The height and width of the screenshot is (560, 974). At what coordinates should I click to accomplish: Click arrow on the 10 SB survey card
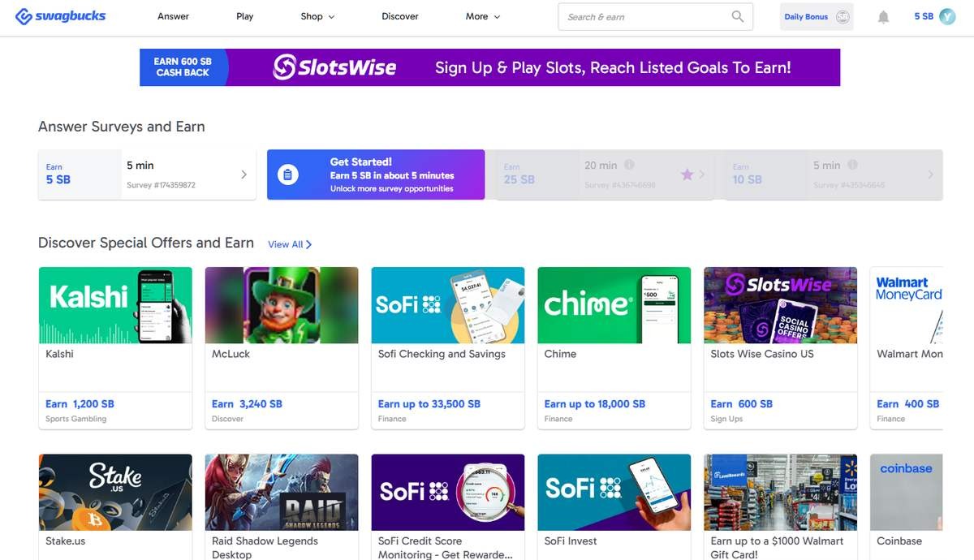click(930, 174)
